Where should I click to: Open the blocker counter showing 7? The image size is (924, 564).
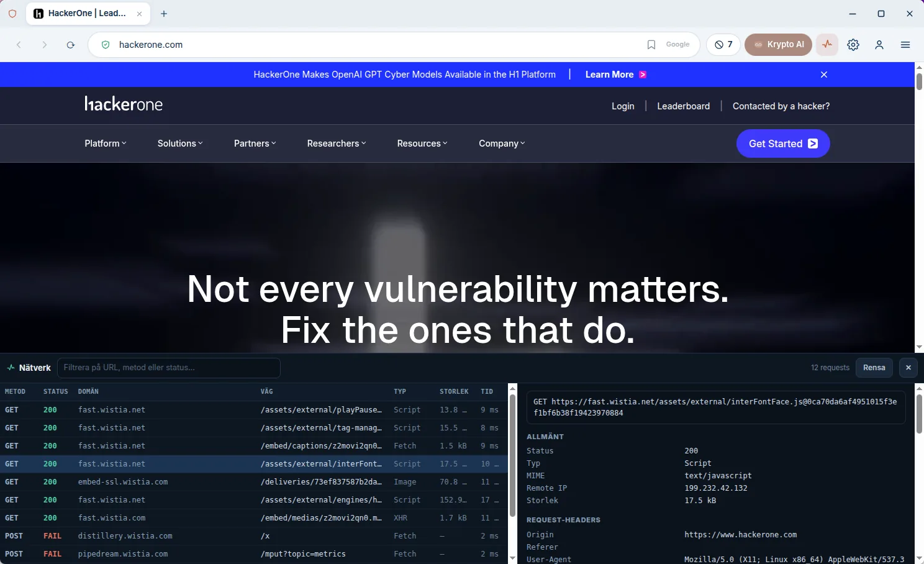click(723, 45)
